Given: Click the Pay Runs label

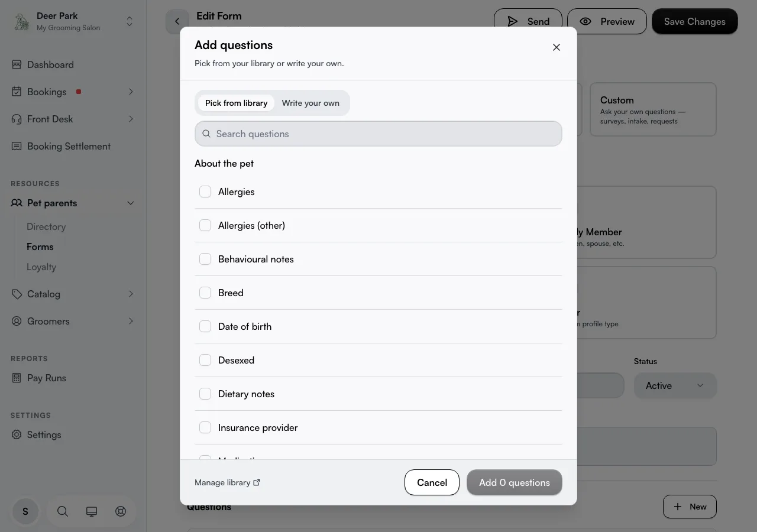Looking at the screenshot, I should pyautogui.click(x=47, y=378).
